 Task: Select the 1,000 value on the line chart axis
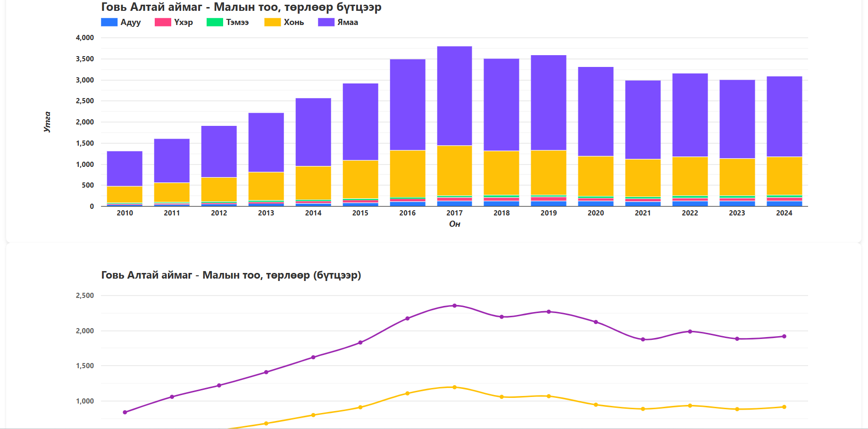(85, 401)
